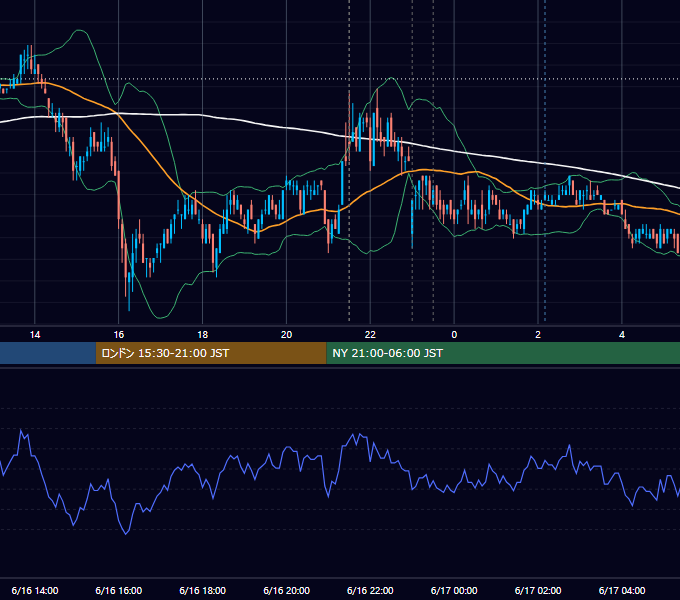The width and height of the screenshot is (680, 600).
Task: Click the NY 21:00-06:00 JST session bar
Action: point(503,353)
